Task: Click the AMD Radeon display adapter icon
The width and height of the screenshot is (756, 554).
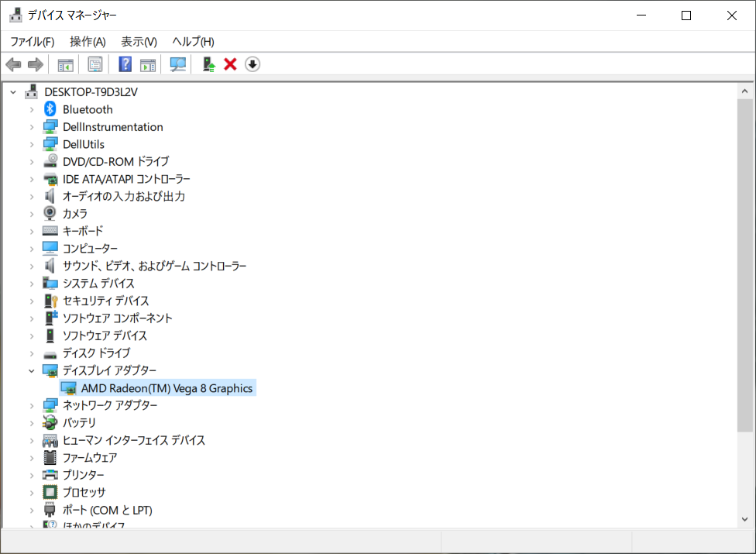Action: coord(68,388)
